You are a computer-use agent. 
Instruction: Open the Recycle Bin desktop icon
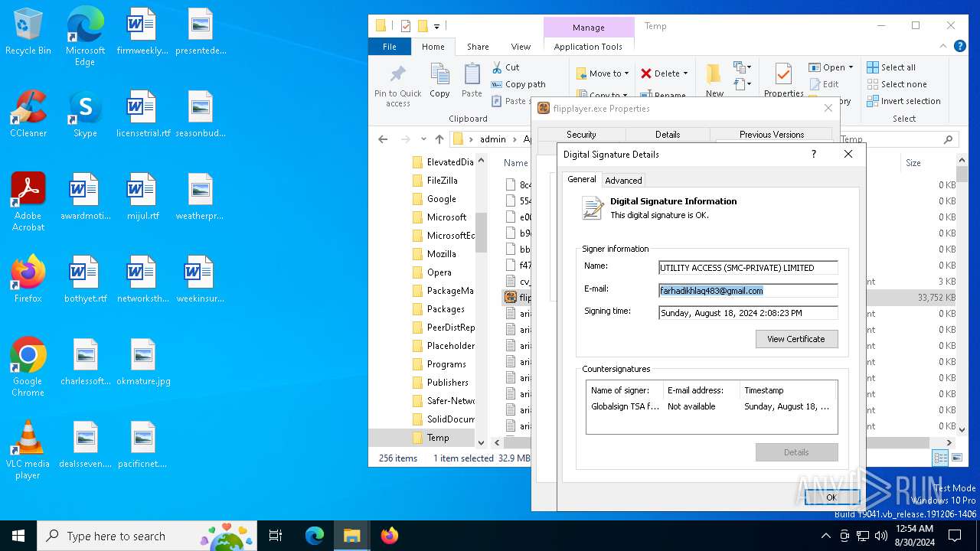click(x=28, y=32)
